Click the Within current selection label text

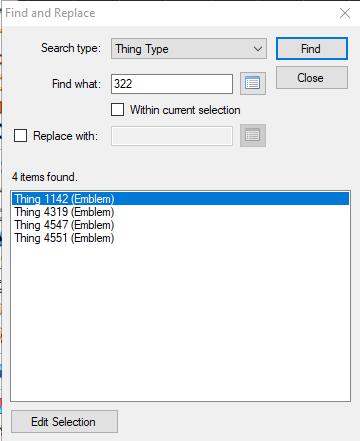185,110
